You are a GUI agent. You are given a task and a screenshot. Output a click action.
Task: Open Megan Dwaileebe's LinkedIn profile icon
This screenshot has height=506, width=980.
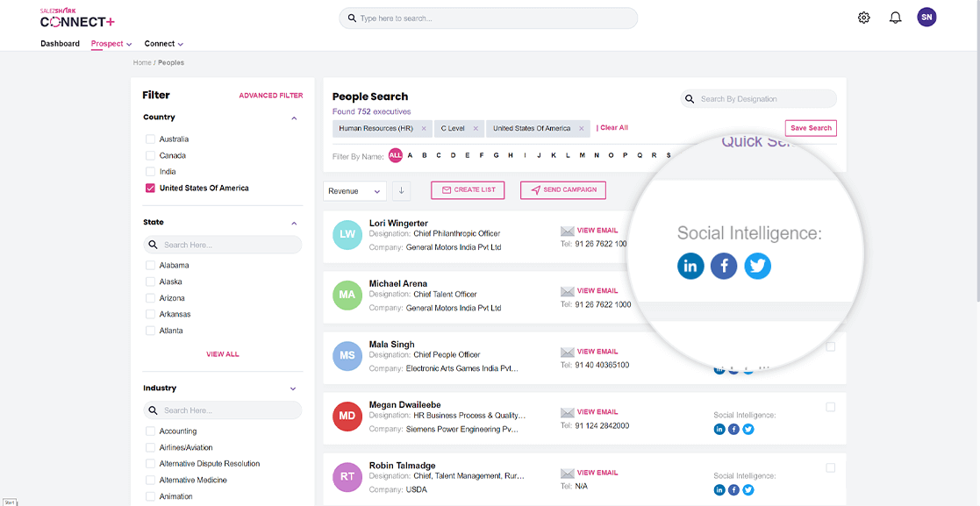pyautogui.click(x=719, y=429)
